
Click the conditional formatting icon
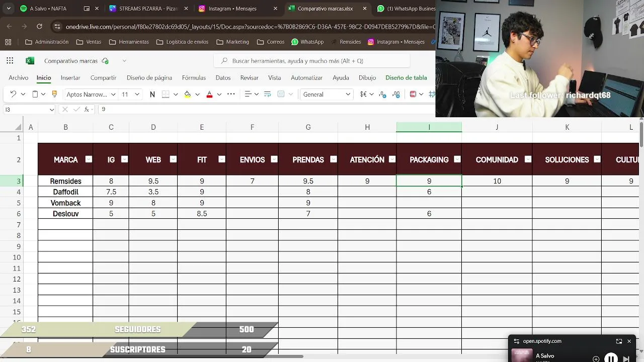[x=413, y=94]
